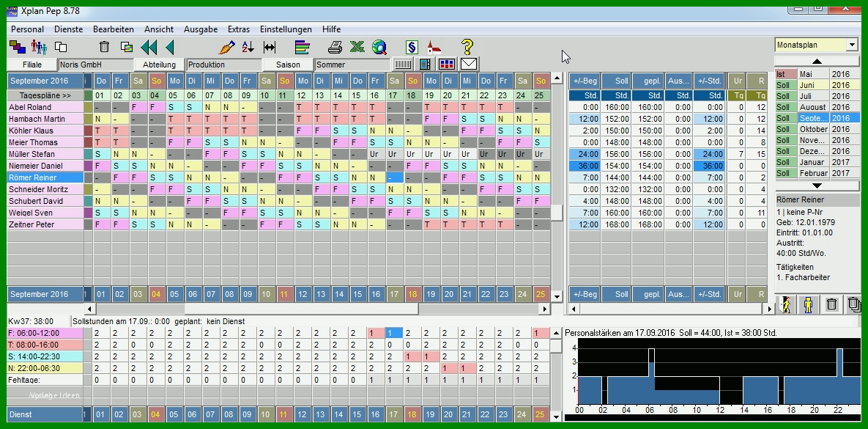Click the printer icon
Screen dimensions: 868x429
[x=335, y=47]
